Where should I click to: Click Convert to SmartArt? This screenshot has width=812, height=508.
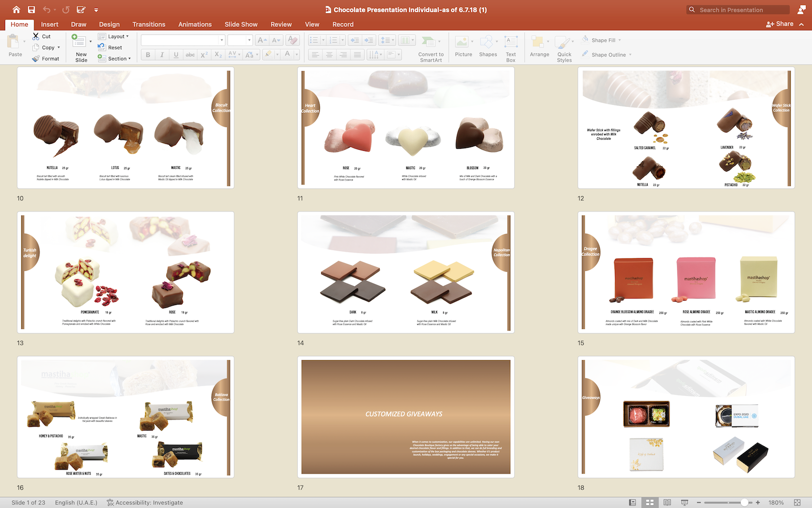tap(431, 48)
